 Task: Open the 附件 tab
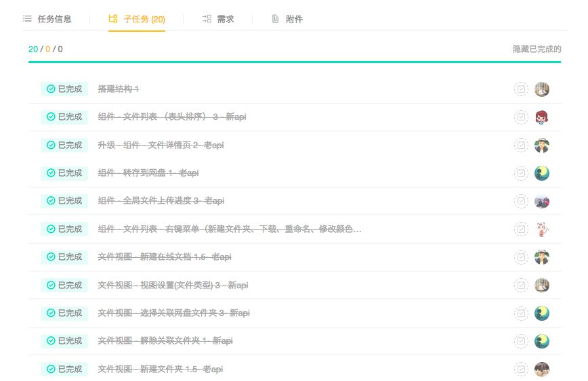(x=287, y=19)
